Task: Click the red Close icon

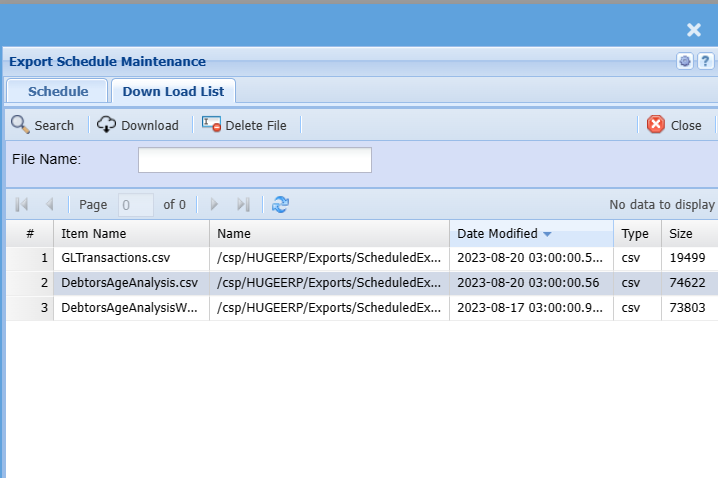Action: (656, 125)
